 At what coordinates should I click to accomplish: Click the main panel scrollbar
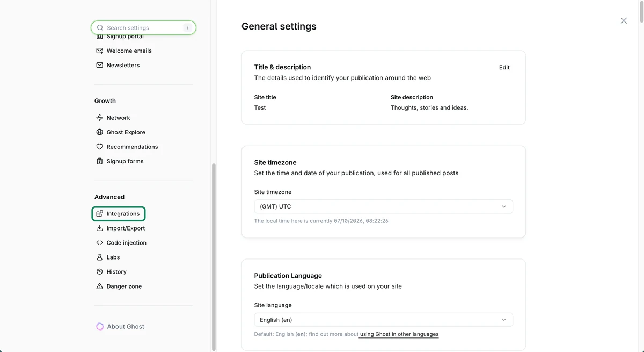click(x=642, y=11)
